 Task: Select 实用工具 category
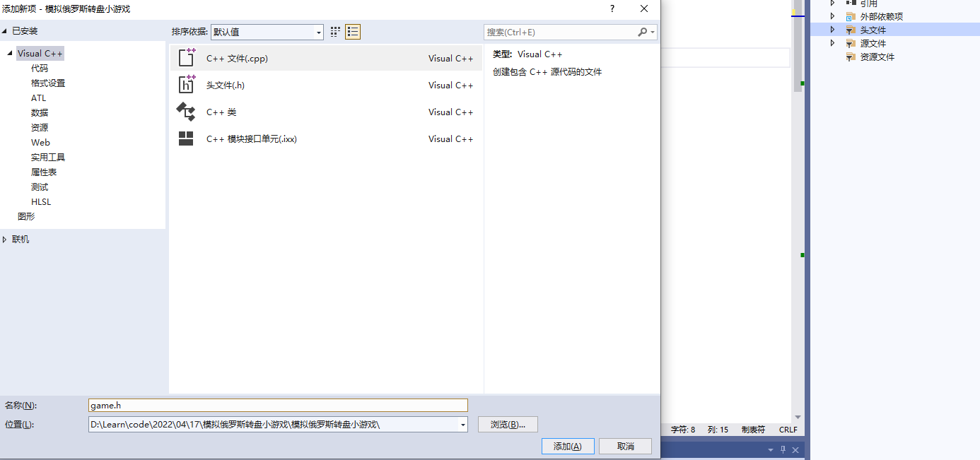[x=48, y=158]
